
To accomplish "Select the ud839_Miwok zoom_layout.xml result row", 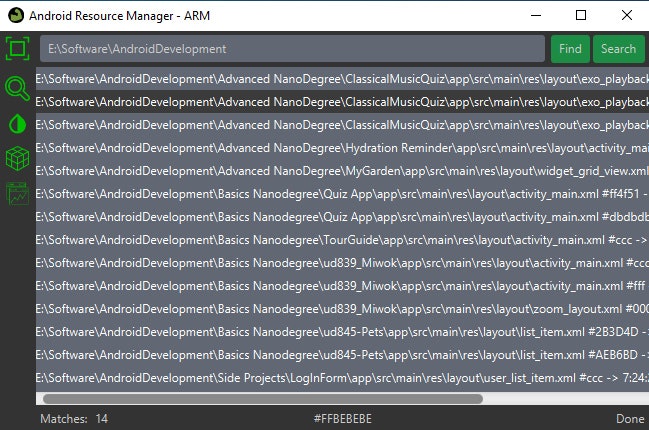I will (x=342, y=309).
